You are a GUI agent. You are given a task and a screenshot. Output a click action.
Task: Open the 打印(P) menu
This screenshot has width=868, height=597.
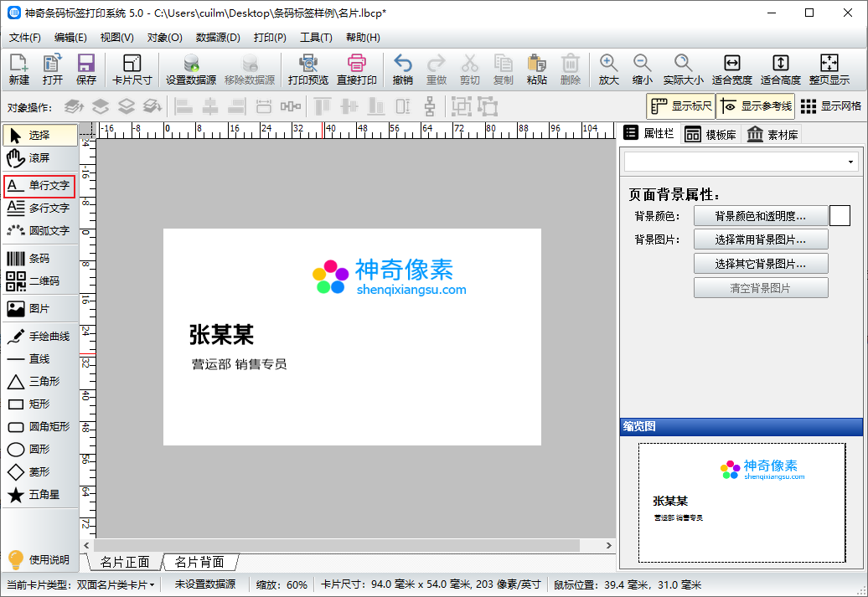(270, 38)
